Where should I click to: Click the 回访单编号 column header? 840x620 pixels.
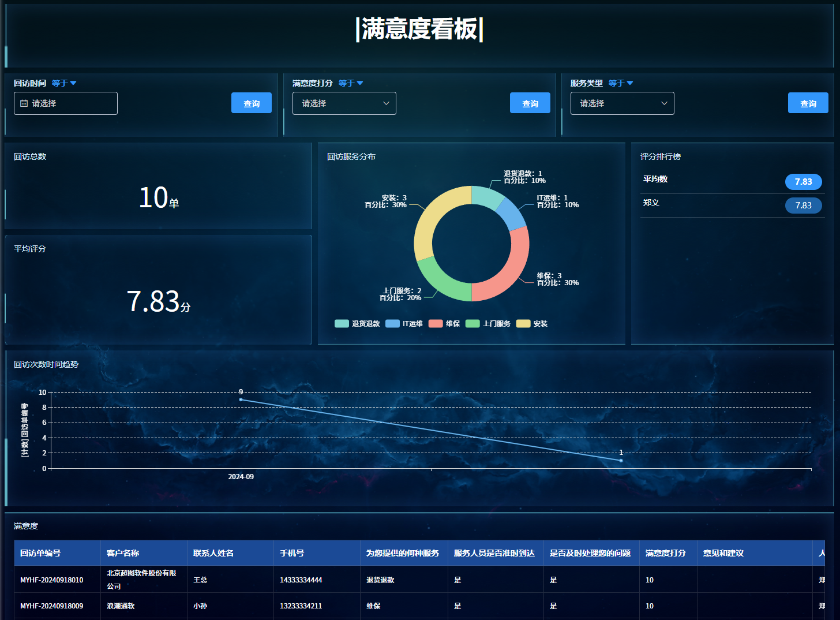coord(40,553)
